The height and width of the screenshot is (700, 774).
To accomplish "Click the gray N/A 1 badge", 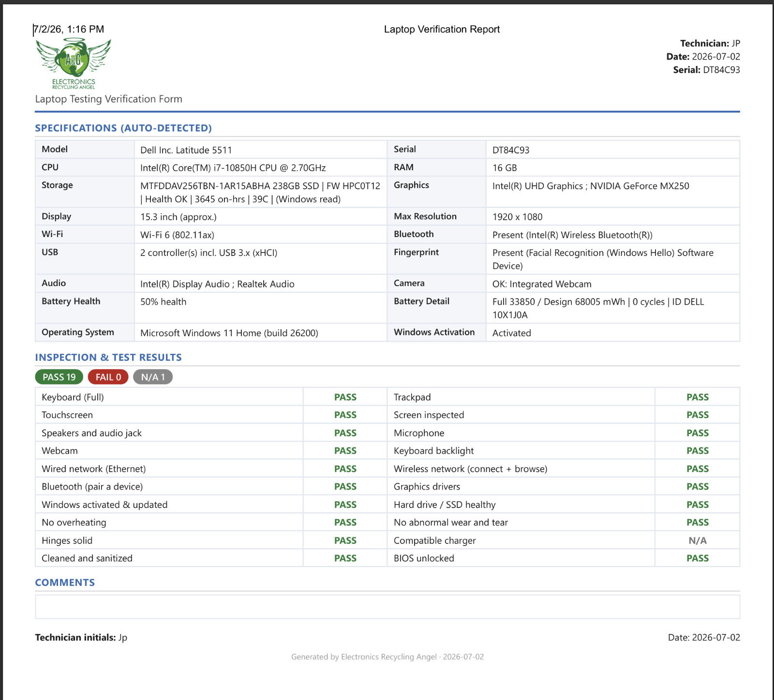I will 153,377.
